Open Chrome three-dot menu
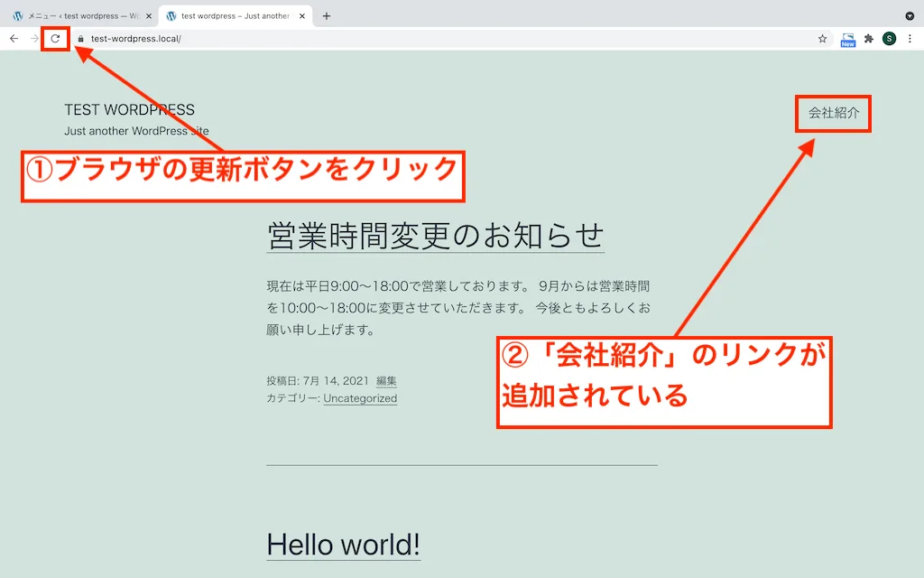This screenshot has height=578, width=924. (910, 39)
